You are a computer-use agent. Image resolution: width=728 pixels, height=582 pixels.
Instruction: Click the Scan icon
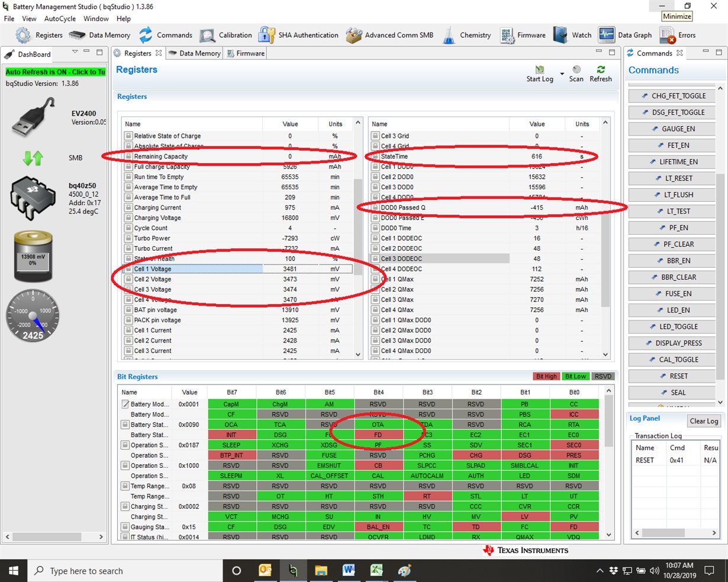click(576, 69)
